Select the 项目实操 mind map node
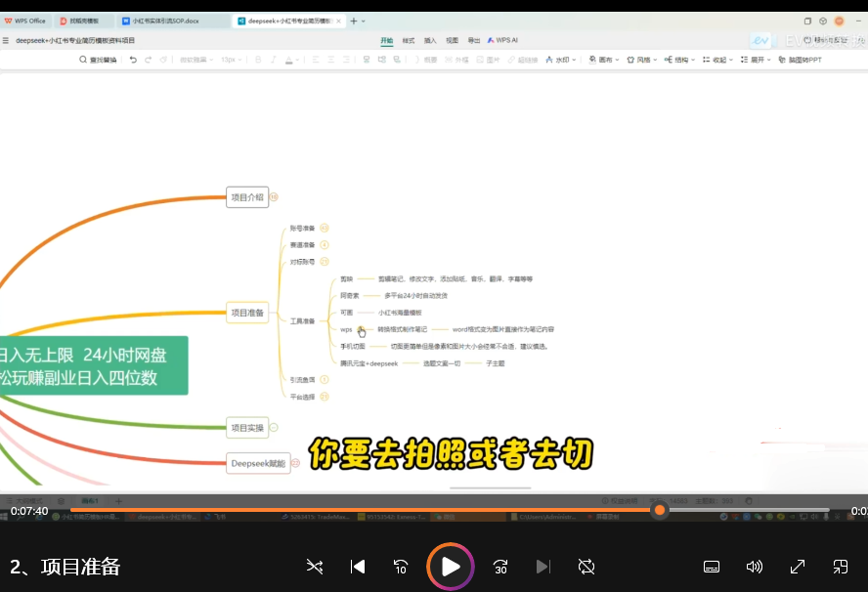The width and height of the screenshot is (868, 592). [x=247, y=428]
